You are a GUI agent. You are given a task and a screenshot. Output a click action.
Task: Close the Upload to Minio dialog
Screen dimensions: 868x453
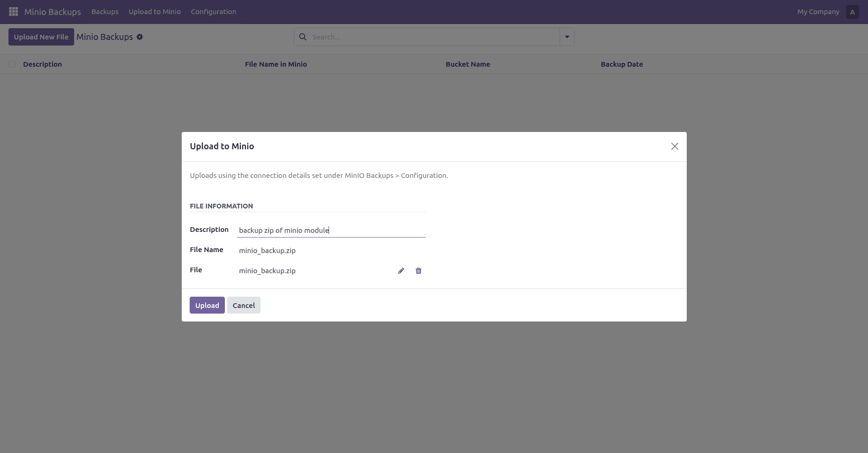pos(675,146)
